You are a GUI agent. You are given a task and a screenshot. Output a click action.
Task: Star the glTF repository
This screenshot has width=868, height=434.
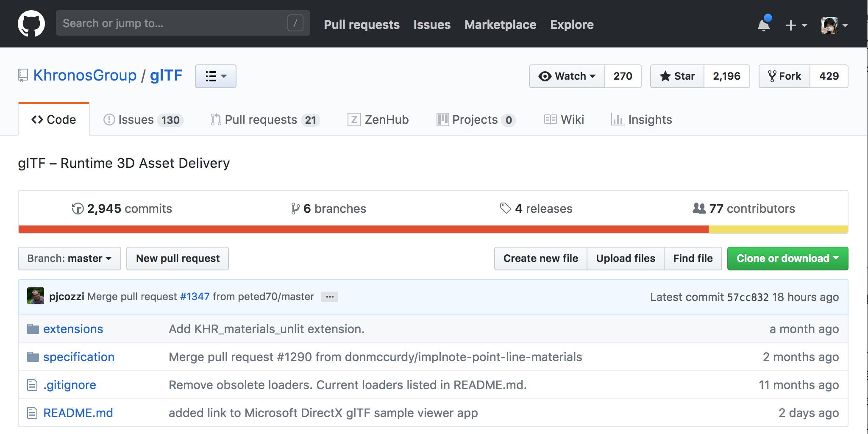677,76
